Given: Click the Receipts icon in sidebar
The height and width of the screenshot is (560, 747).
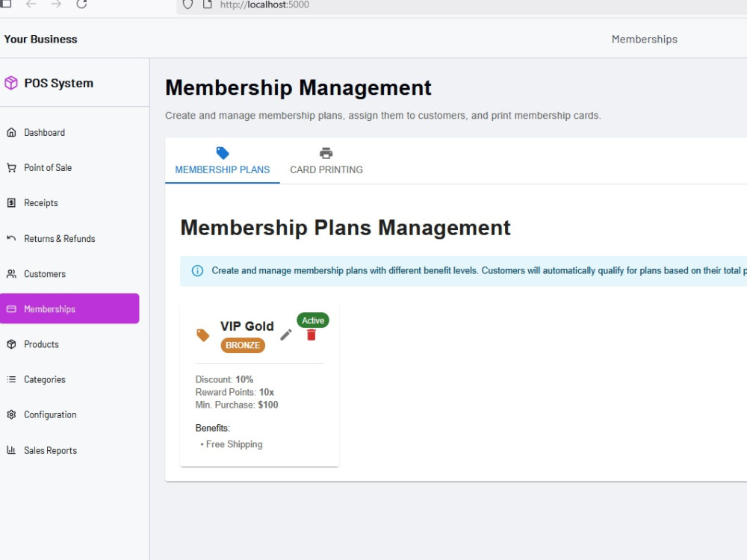Looking at the screenshot, I should pyautogui.click(x=11, y=203).
